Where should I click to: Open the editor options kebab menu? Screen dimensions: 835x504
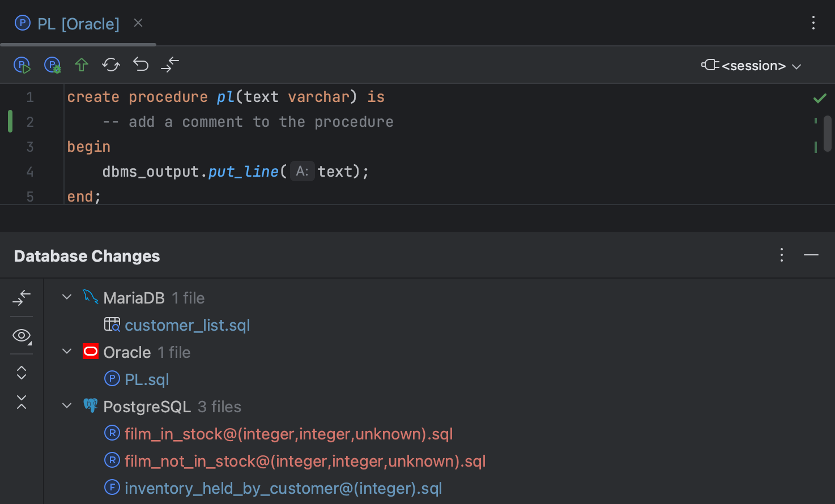pyautogui.click(x=813, y=23)
